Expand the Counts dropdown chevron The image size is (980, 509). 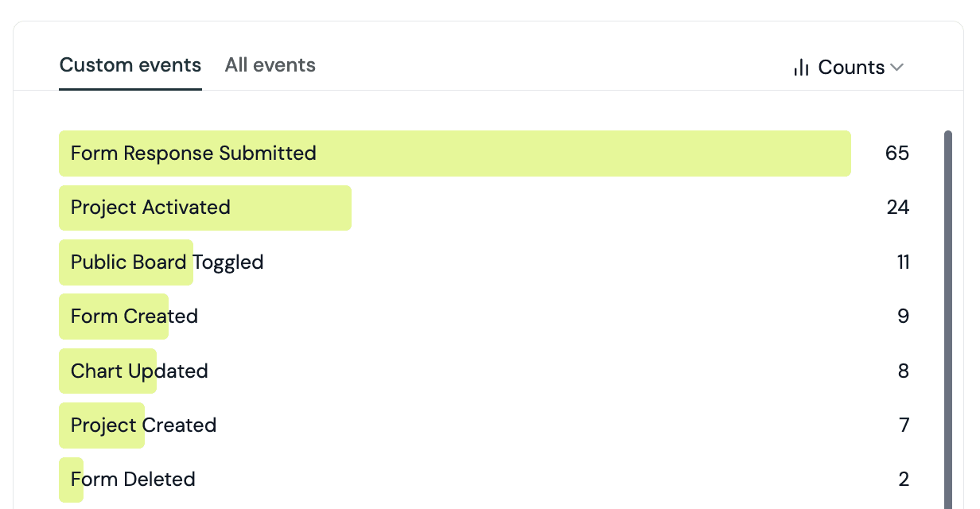[897, 68]
